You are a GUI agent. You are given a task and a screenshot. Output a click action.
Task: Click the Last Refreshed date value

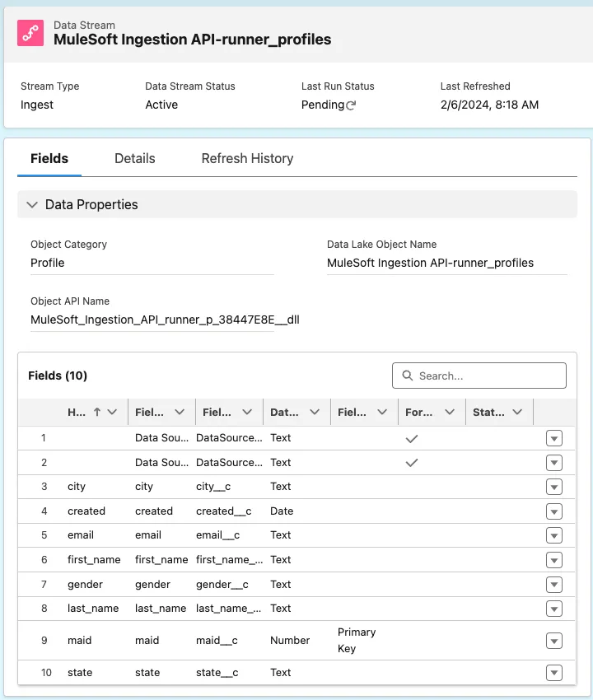(x=489, y=105)
